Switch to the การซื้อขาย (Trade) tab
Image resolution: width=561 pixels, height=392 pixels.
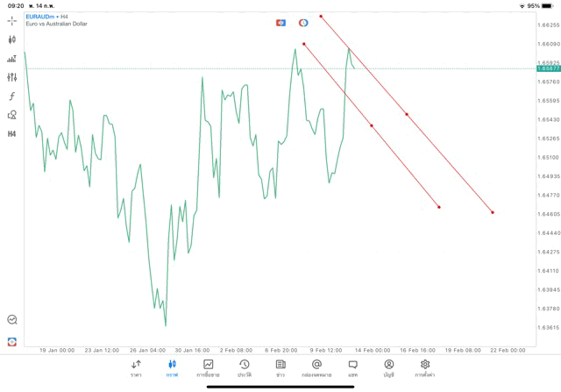coord(209,367)
